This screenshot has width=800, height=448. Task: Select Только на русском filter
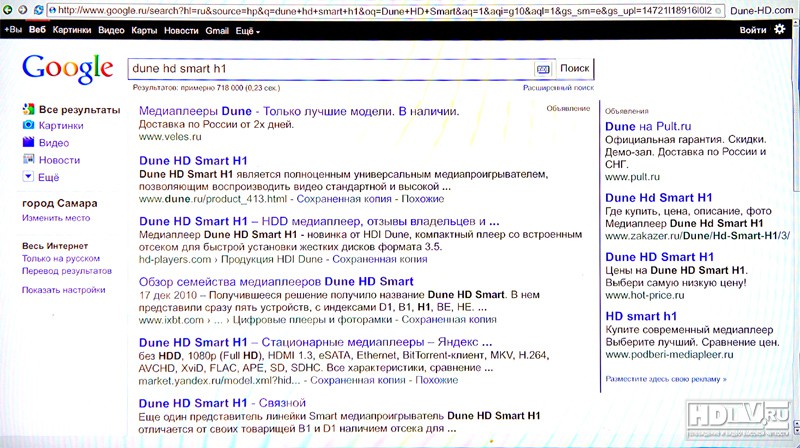click(61, 259)
